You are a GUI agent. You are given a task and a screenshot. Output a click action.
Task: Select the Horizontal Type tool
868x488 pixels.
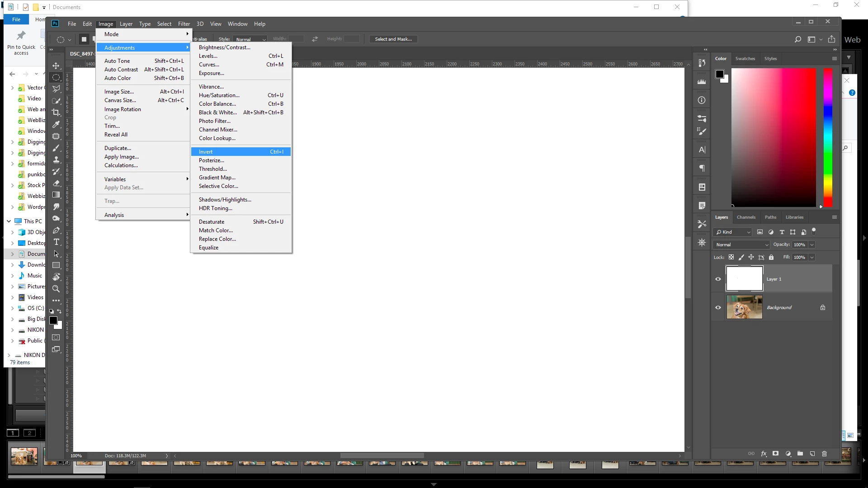56,242
